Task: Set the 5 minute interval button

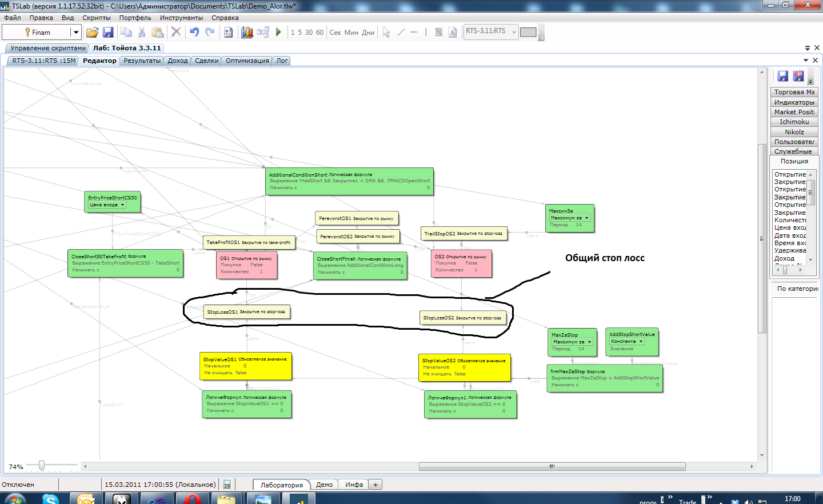Action: click(300, 33)
